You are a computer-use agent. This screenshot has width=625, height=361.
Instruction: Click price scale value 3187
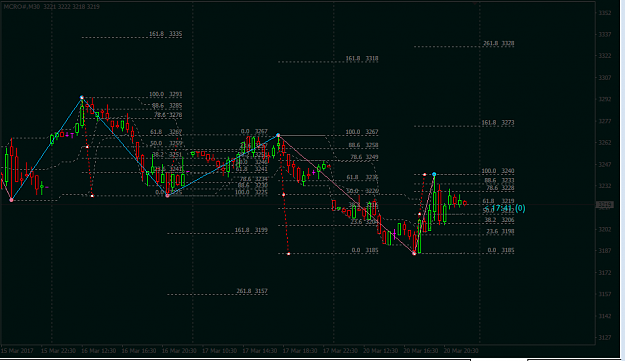pyautogui.click(x=605, y=251)
